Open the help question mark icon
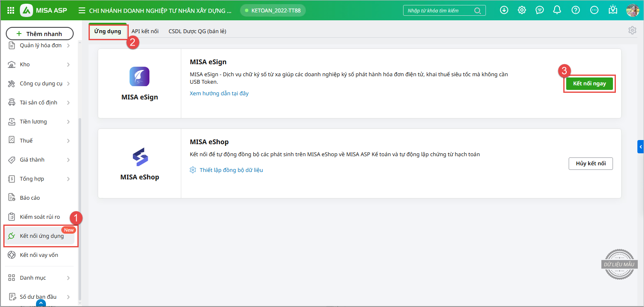 click(x=576, y=10)
